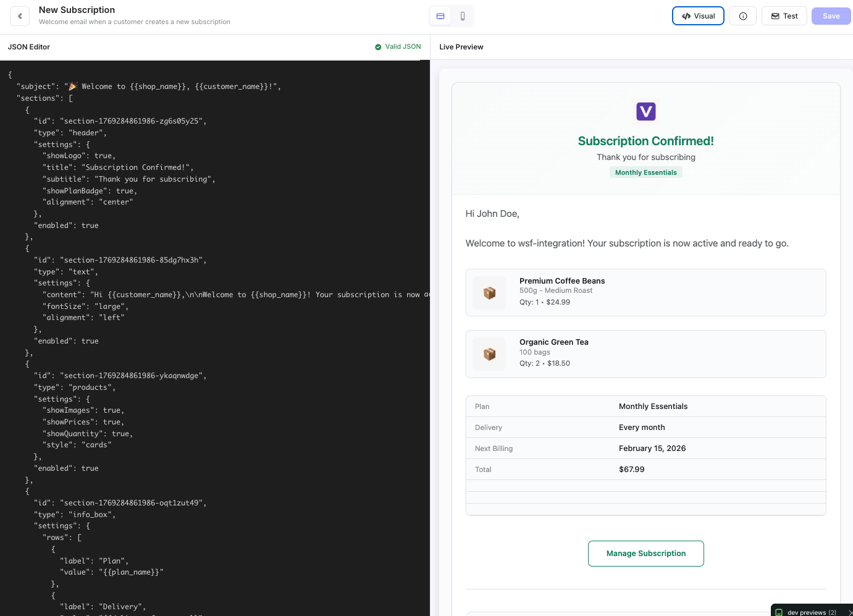The width and height of the screenshot is (853, 616).
Task: Click the back arrow button
Action: pyautogui.click(x=20, y=16)
